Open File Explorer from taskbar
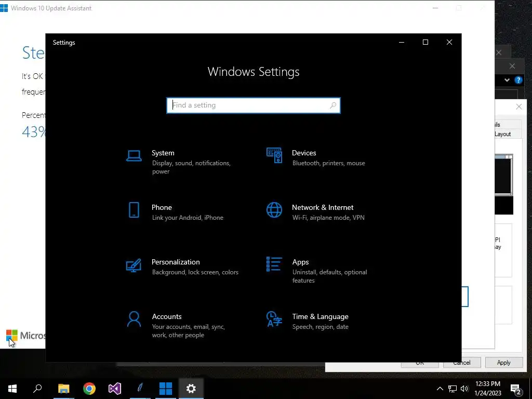532x399 pixels. point(64,389)
